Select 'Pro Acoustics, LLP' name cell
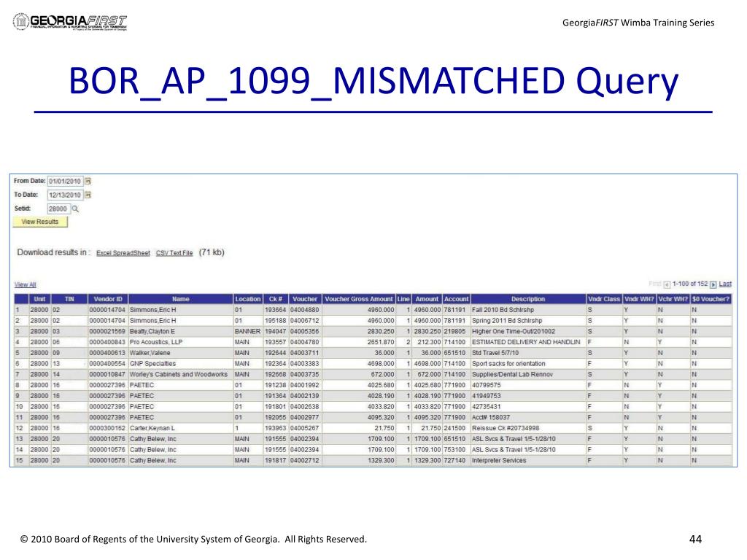 tap(181, 343)
